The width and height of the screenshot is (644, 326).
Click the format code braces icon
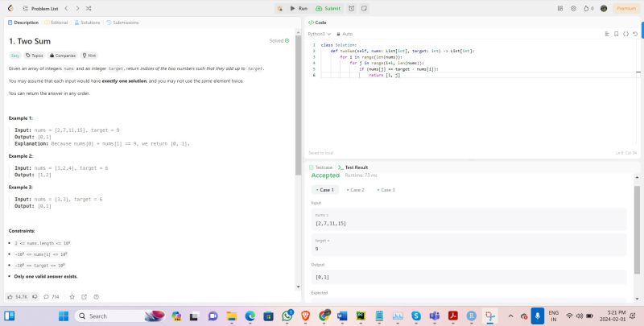point(625,34)
